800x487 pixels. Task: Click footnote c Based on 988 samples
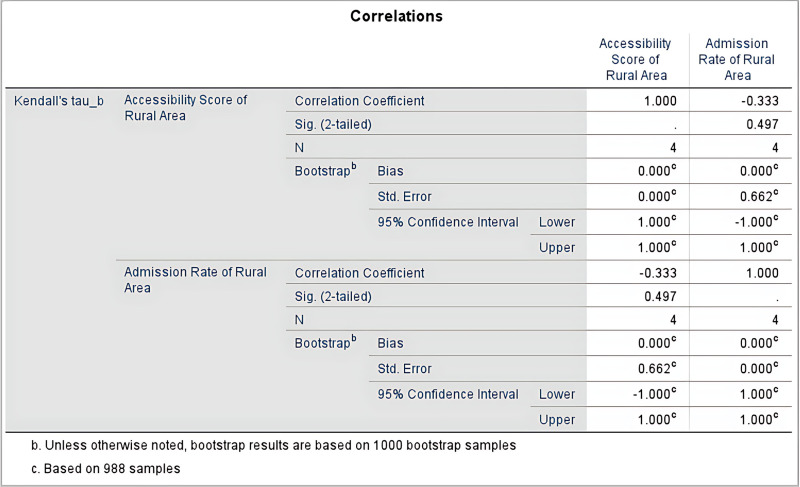coord(106,469)
